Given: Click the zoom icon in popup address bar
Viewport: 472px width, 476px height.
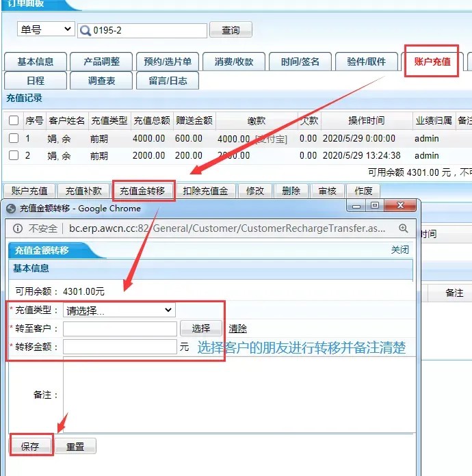Looking at the screenshot, I should (404, 228).
